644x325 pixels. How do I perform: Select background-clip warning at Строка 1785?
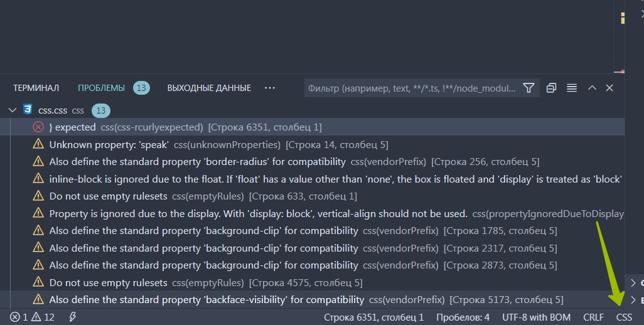(312, 231)
